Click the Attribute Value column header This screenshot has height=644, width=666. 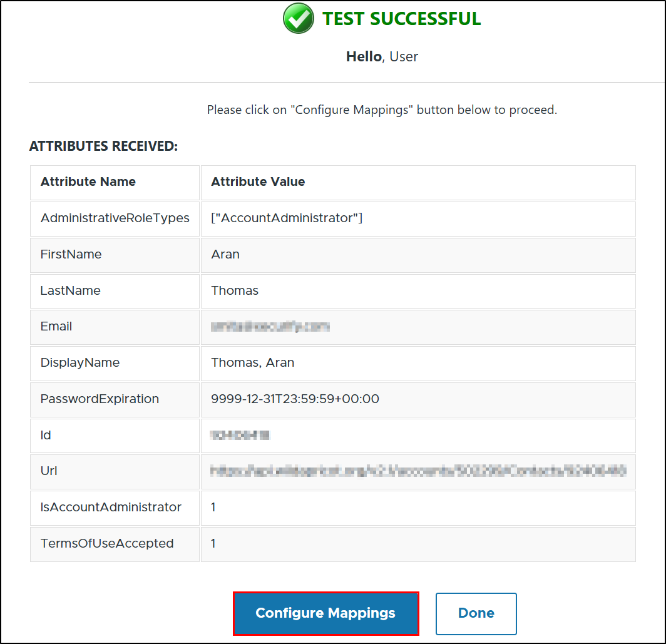coord(258,182)
